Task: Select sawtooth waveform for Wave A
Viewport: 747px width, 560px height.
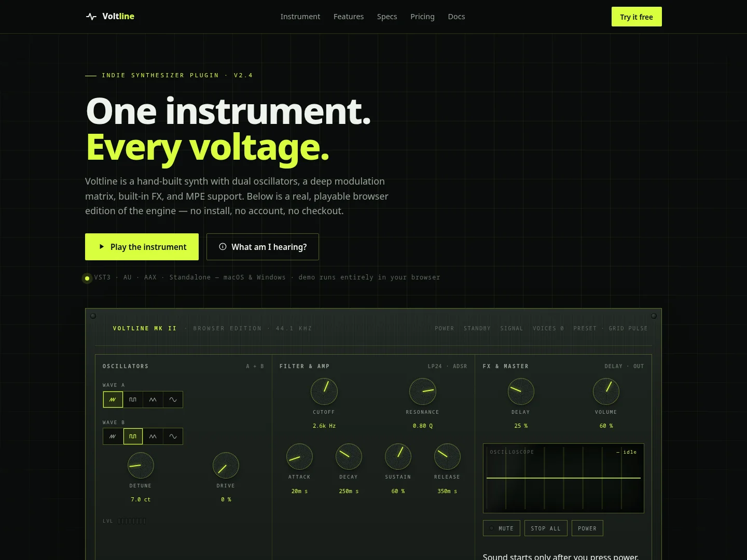Action: pos(113,400)
